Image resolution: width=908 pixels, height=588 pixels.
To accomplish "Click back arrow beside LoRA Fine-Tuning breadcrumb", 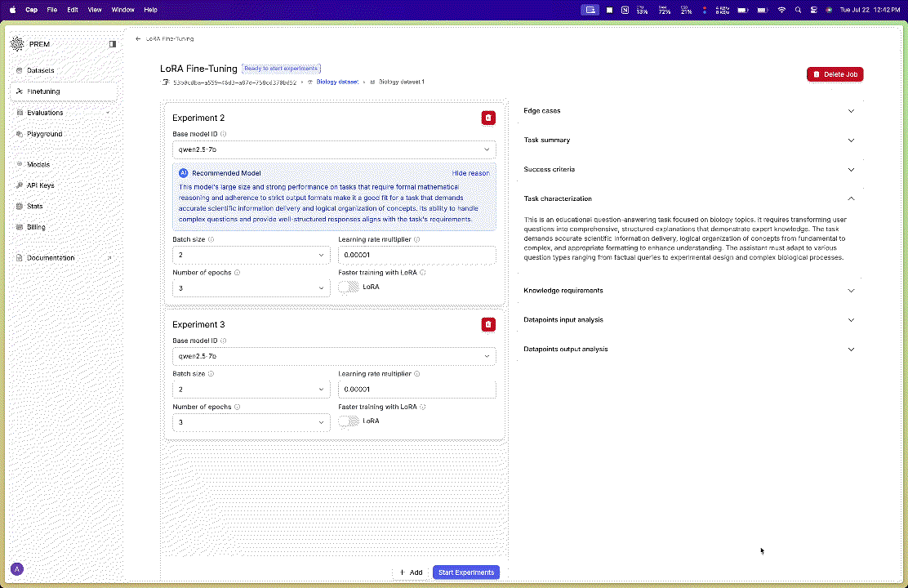I will click(138, 39).
